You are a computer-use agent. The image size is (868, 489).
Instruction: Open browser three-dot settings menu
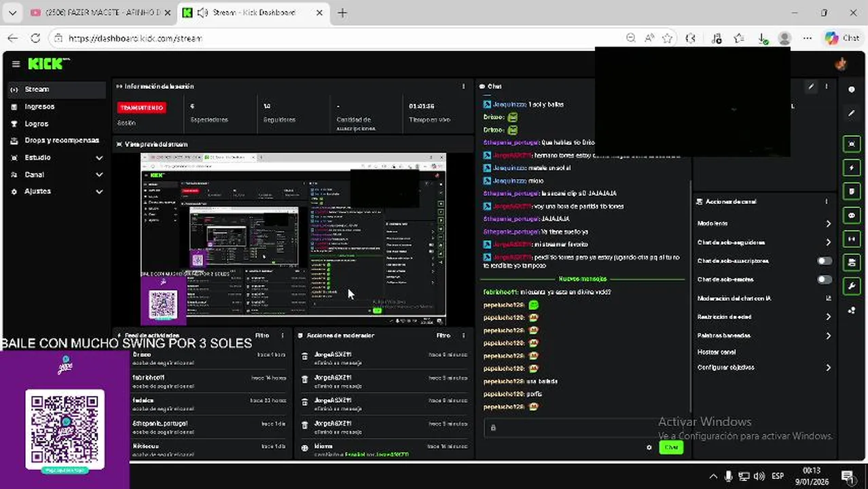pos(809,38)
